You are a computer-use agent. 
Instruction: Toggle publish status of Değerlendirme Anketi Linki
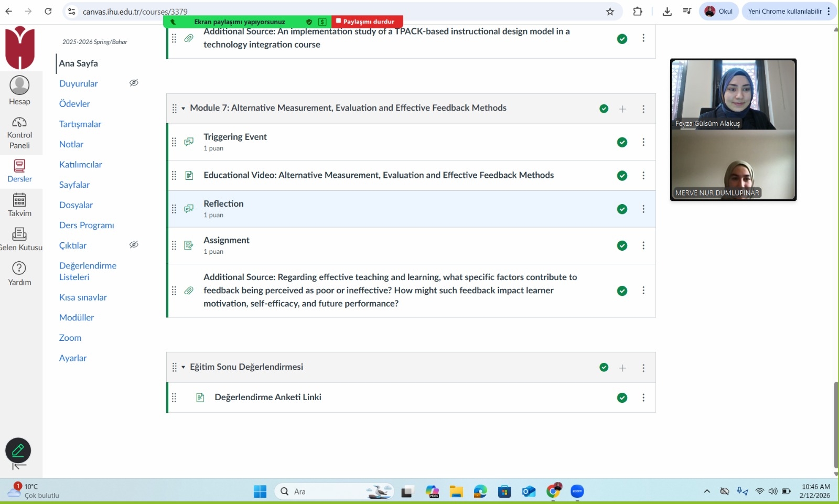[622, 398]
